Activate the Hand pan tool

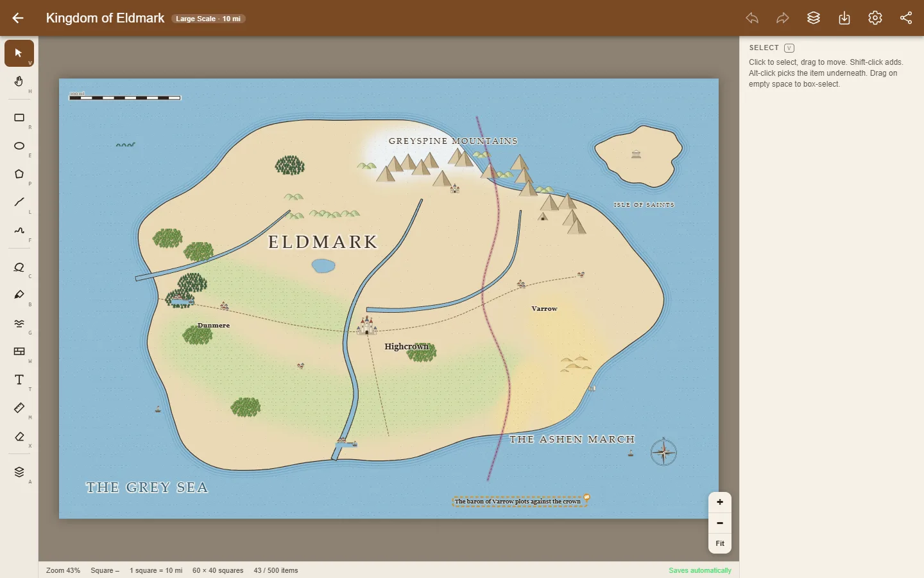[x=19, y=82]
